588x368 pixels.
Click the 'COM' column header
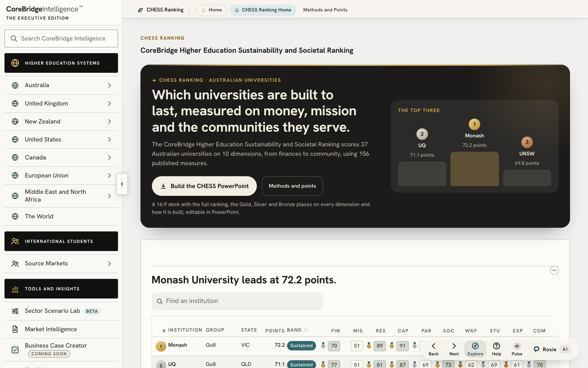tap(539, 331)
